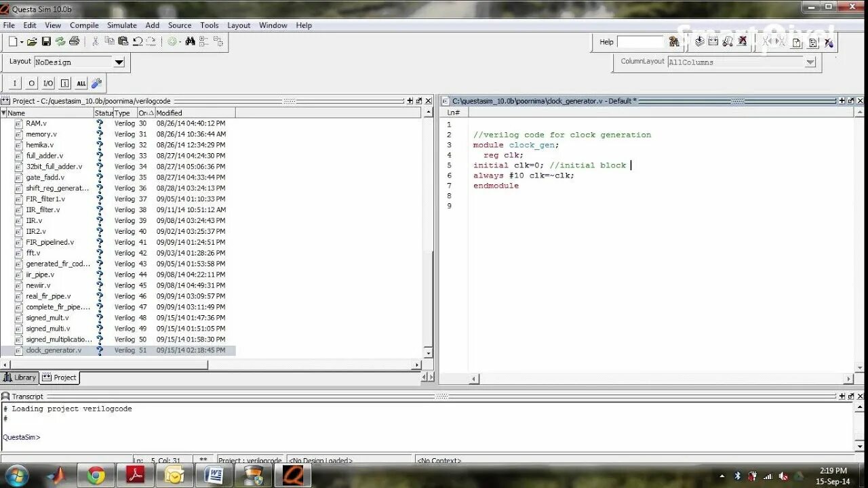Click the green Add to wave icon

(x=172, y=41)
